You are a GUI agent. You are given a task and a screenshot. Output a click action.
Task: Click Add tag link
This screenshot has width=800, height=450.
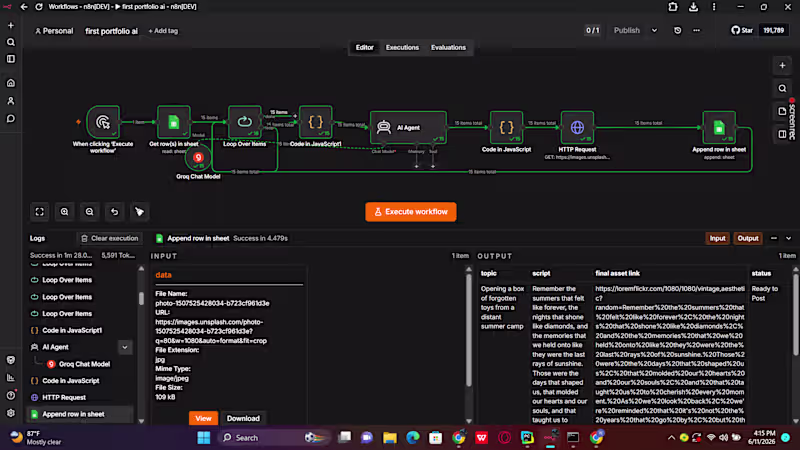click(x=163, y=31)
